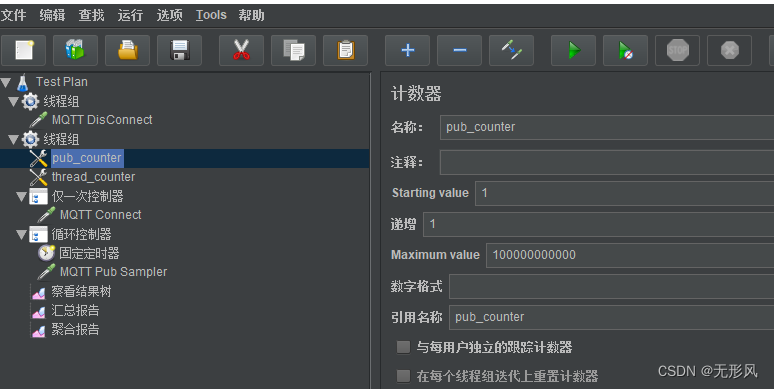Click the MQTT Connect pipette icon
The width and height of the screenshot is (774, 389).
pyautogui.click(x=46, y=215)
